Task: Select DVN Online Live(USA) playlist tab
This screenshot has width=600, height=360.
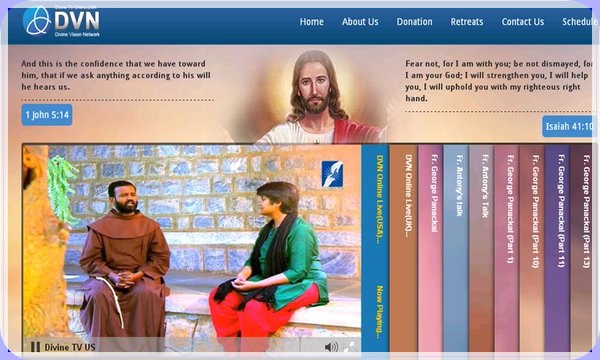Action: coord(375,248)
